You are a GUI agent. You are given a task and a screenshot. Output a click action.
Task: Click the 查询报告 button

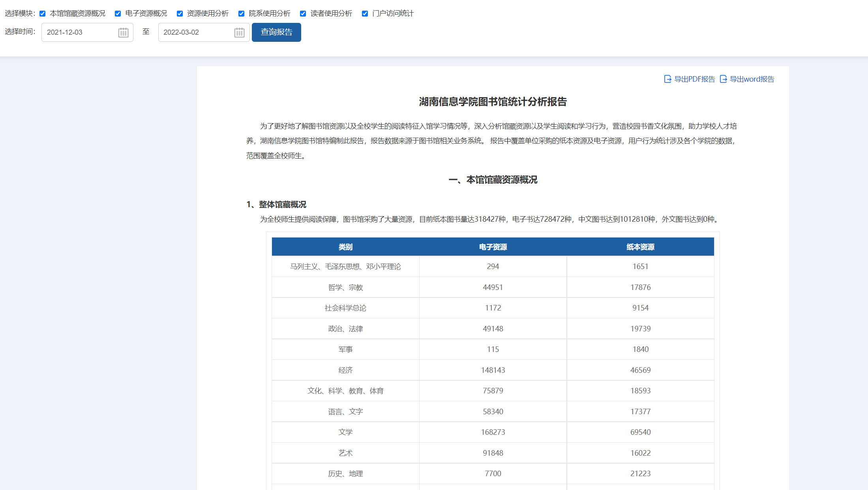point(276,32)
